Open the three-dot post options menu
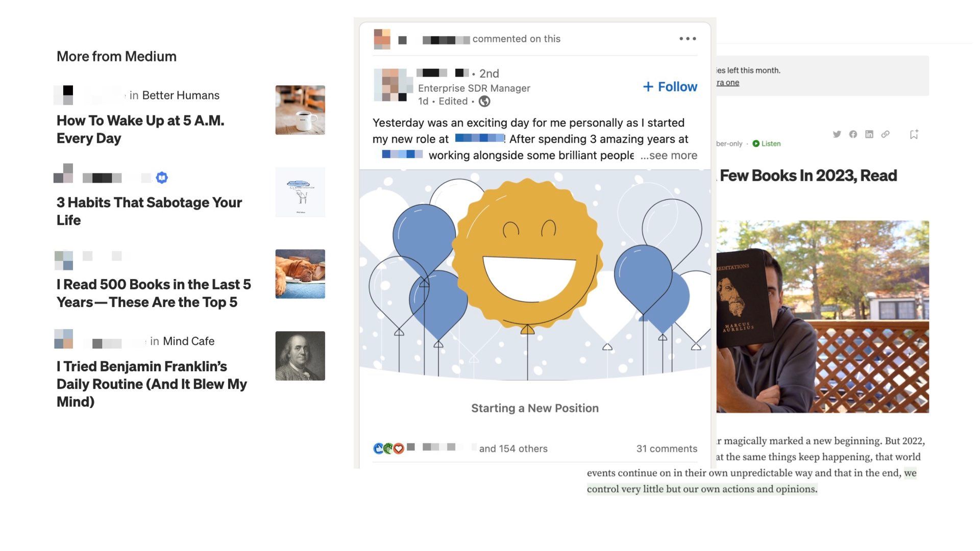The image size is (980, 551). tap(688, 39)
